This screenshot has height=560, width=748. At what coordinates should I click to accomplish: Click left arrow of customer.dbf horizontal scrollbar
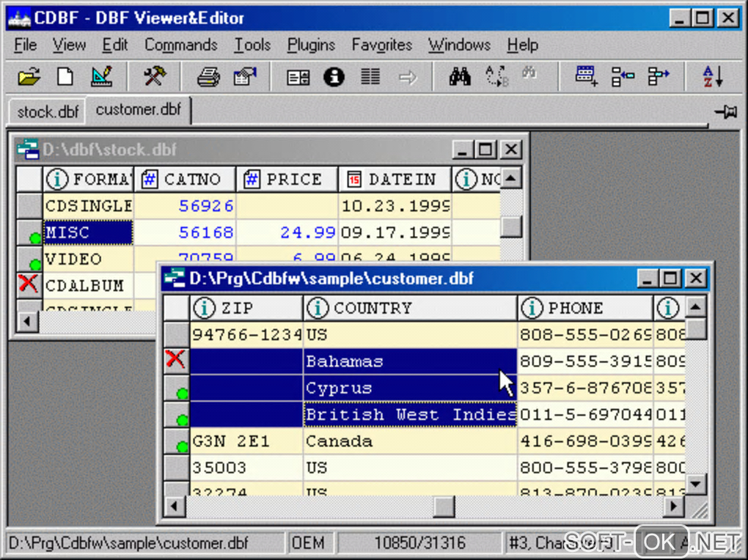pos(174,506)
